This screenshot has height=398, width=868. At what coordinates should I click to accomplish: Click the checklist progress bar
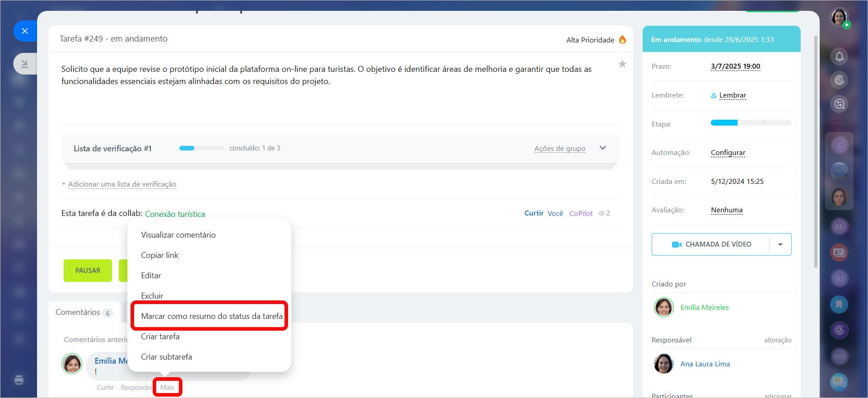[201, 148]
